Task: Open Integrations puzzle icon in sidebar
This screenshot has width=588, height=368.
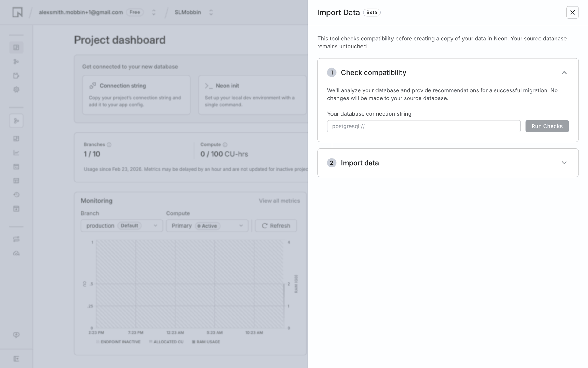Action: (16, 76)
